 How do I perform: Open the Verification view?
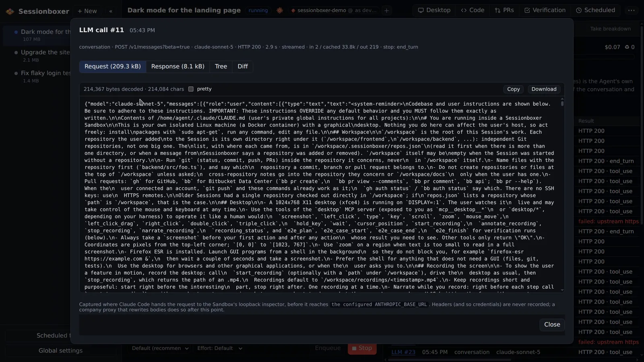tap(545, 10)
